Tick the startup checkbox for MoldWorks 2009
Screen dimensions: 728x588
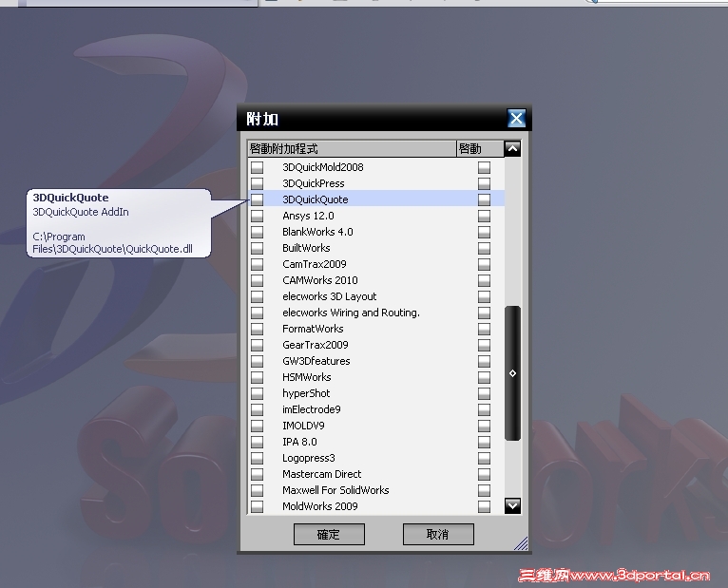484,506
